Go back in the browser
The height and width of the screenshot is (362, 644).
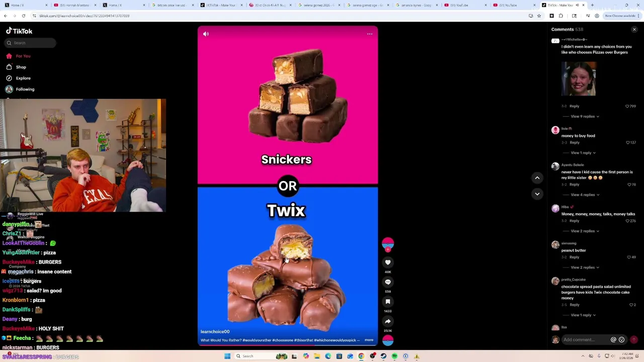coord(6,16)
